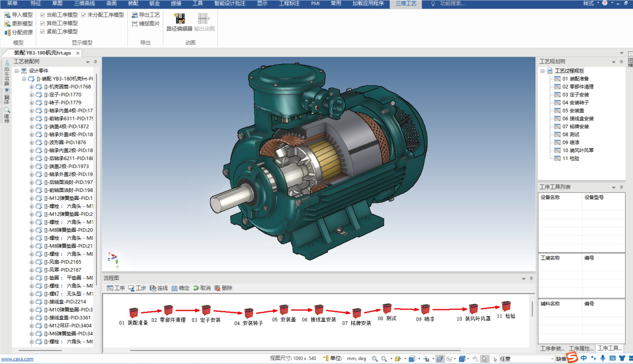Viewport: 633px width, 364px height.
Task: Click the 捕捉图片 capture image icon
Action: pos(135,23)
